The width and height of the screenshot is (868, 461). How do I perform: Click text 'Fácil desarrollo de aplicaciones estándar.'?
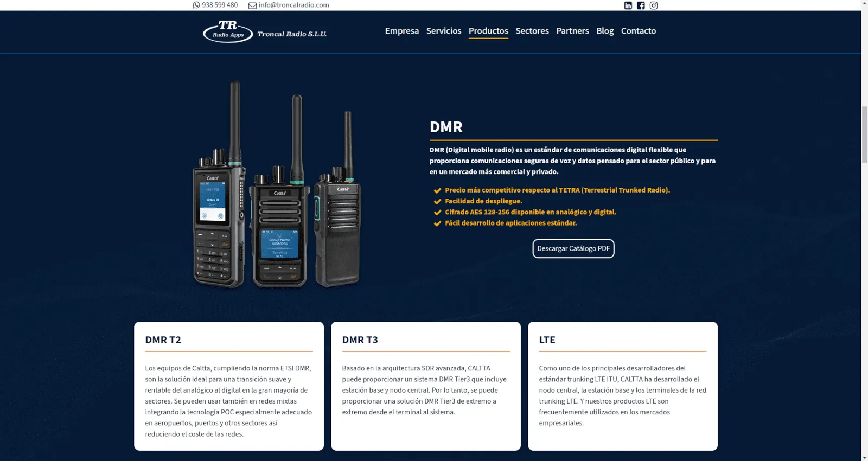click(x=511, y=223)
